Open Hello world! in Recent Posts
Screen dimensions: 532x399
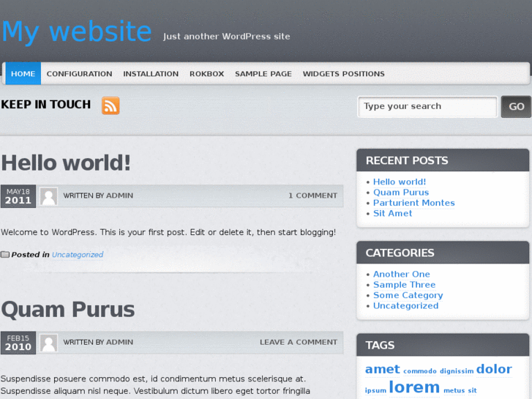400,182
